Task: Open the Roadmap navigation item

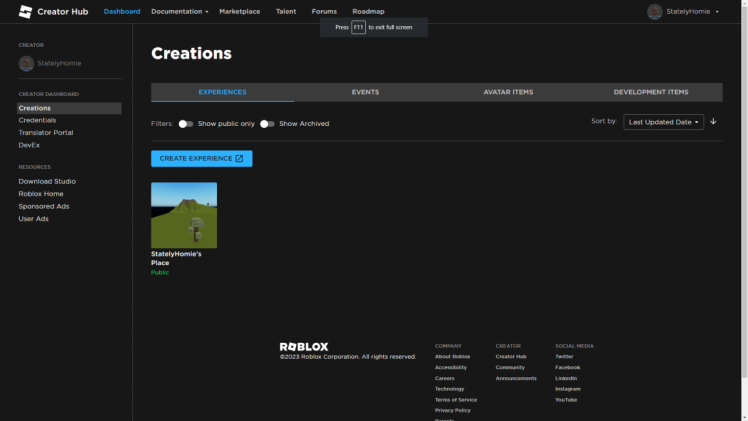Action: 368,11
